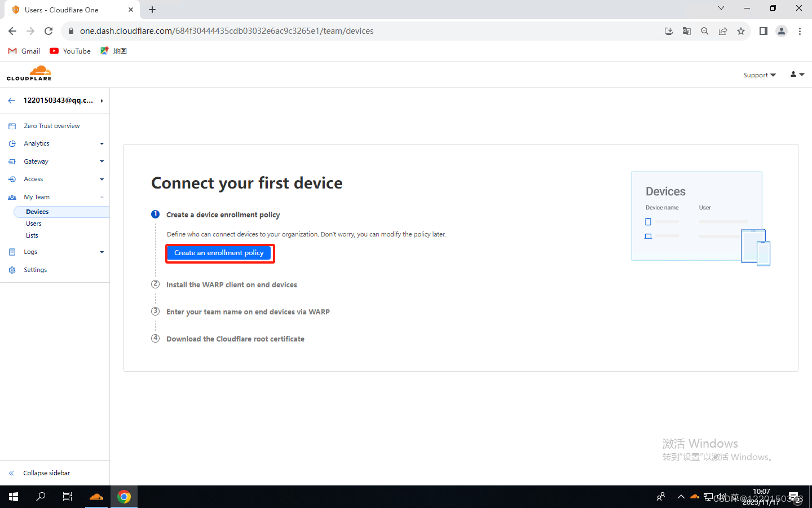Click step 4 Download root certificate
812x508 pixels.
(x=235, y=339)
